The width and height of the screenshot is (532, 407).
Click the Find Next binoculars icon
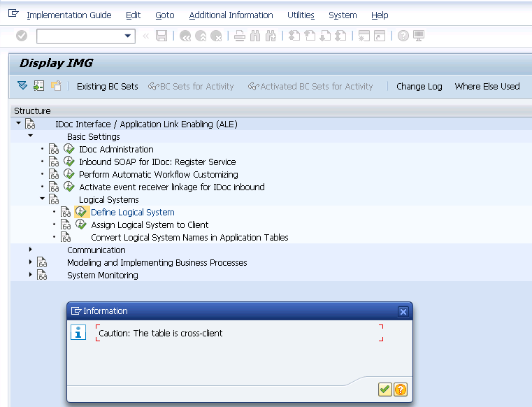(271, 36)
